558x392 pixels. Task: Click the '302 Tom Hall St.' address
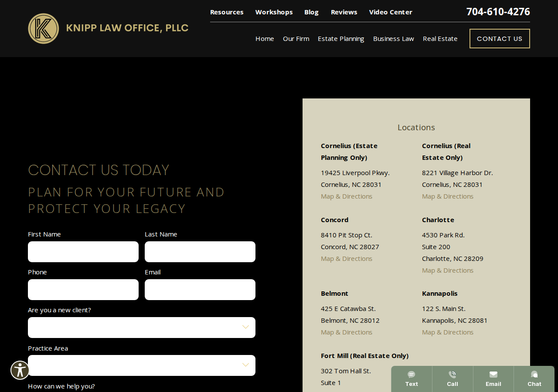pyautogui.click(x=346, y=371)
